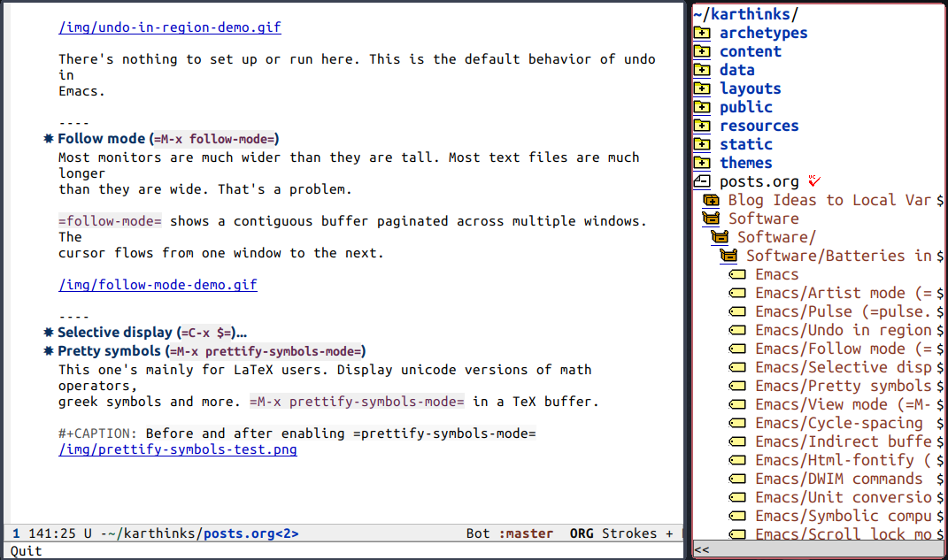Click the Blog Ideas to Local Var tag icon
The height and width of the screenshot is (560, 948).
(711, 200)
